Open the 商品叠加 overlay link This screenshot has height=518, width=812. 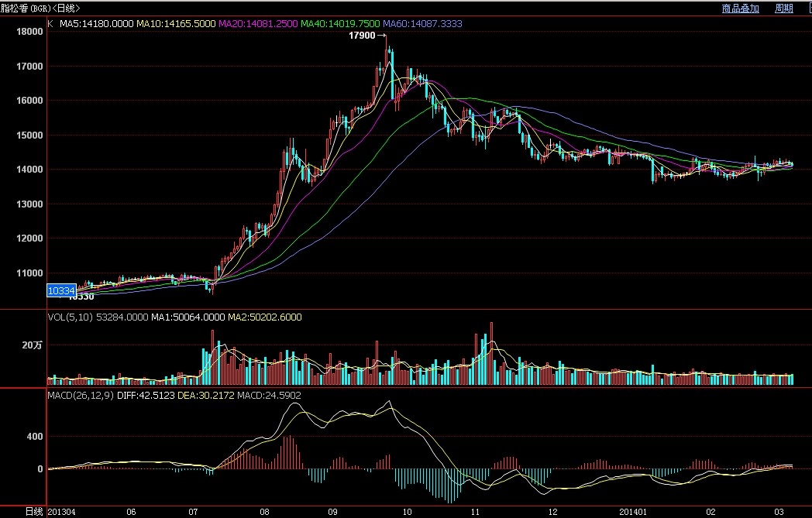coord(740,9)
